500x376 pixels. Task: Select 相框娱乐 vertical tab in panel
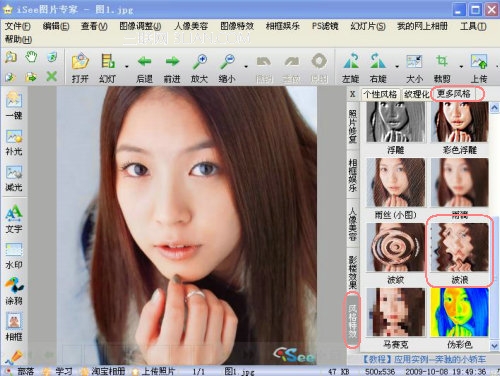point(353,175)
